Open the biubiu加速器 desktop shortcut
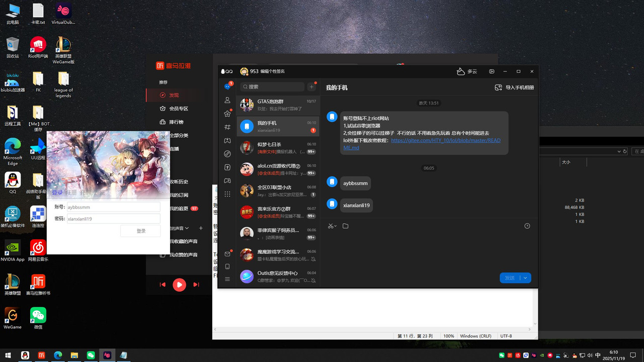The image size is (644, 362). [x=13, y=82]
